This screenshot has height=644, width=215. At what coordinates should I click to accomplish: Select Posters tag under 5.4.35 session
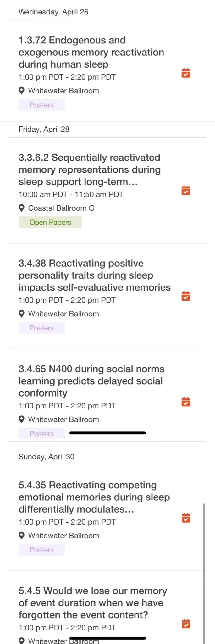41,550
